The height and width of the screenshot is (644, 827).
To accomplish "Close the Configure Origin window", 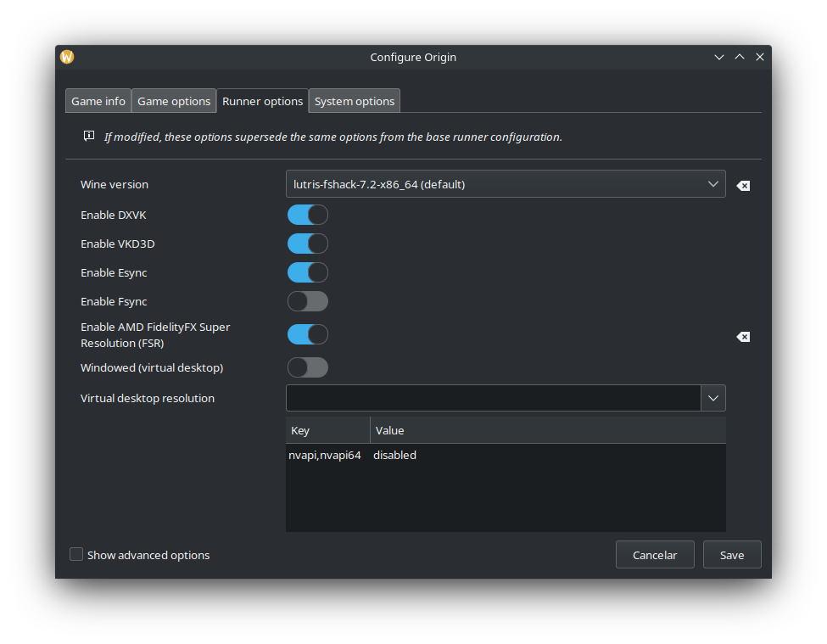I will tap(759, 57).
